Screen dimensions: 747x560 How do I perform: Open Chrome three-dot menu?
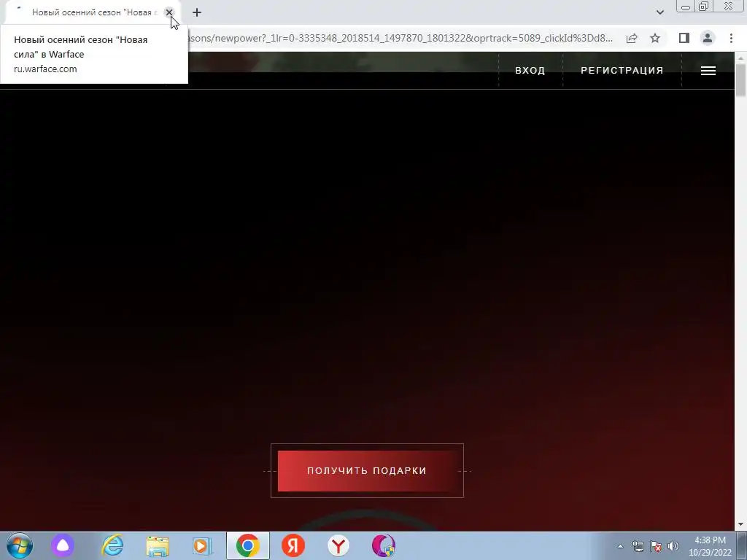click(731, 38)
